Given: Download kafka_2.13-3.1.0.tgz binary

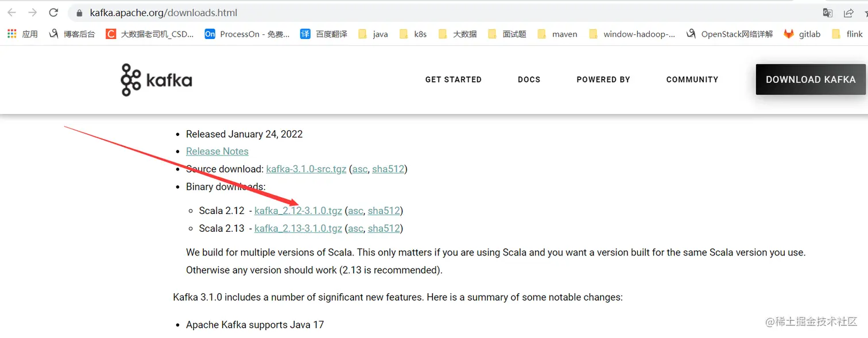Looking at the screenshot, I should (x=298, y=228).
